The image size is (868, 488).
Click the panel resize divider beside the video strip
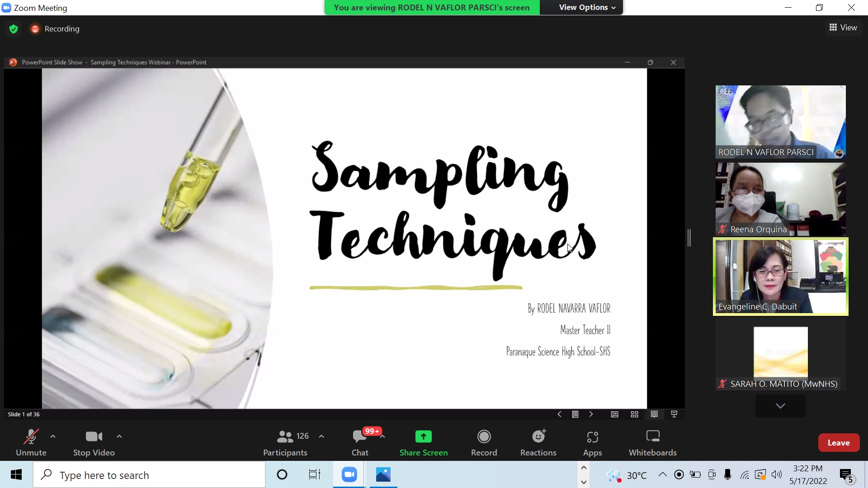(x=689, y=238)
